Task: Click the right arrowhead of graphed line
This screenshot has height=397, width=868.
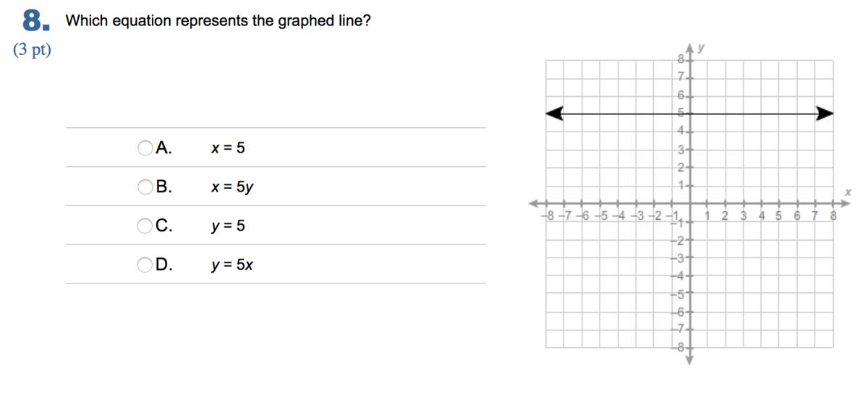Action: pyautogui.click(x=825, y=113)
